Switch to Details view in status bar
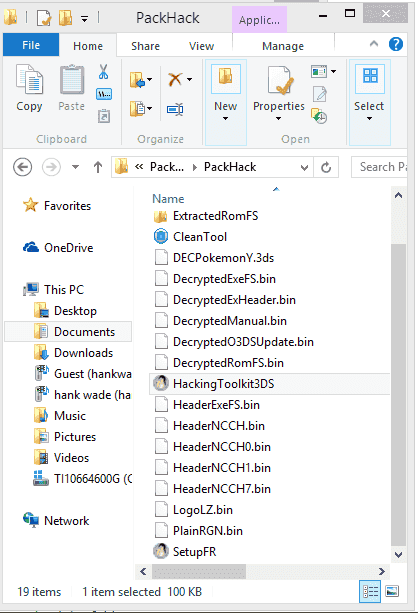This screenshot has height=613, width=418. click(369, 591)
